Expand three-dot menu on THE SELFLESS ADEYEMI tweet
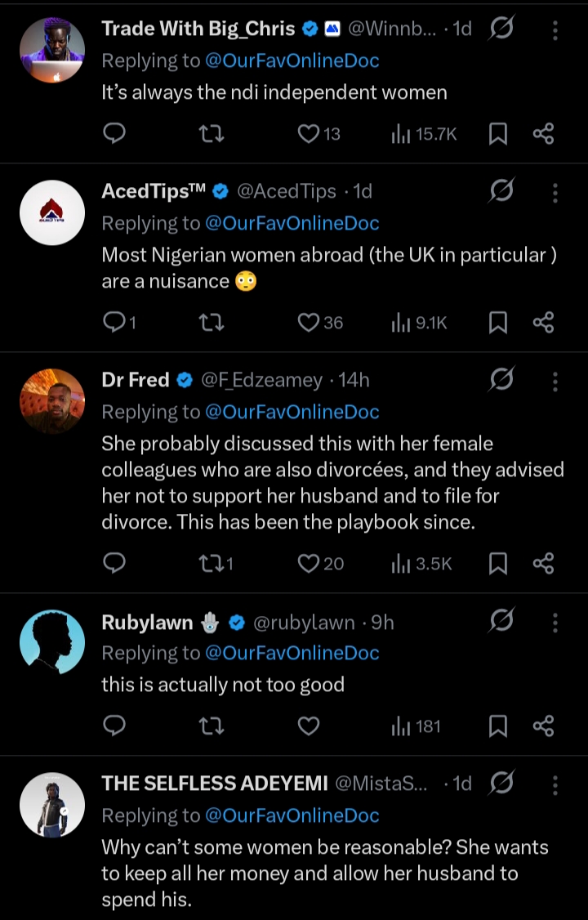Screen dimensions: 588x920 [x=555, y=784]
